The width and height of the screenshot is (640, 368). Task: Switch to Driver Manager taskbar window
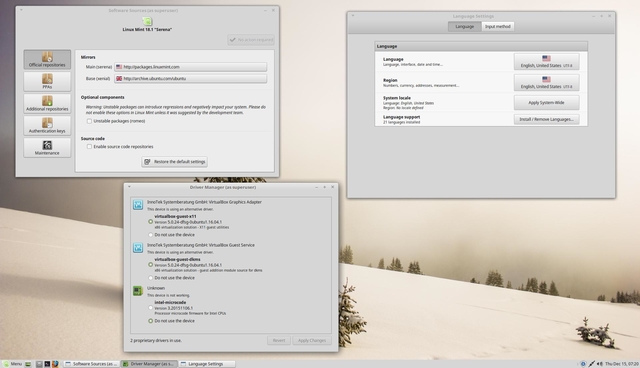coord(149,364)
